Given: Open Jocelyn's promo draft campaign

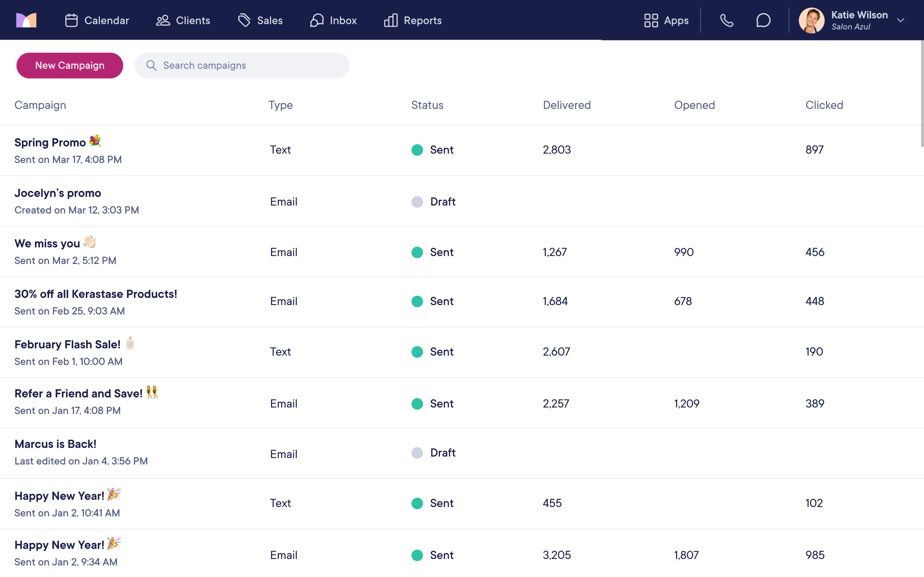Looking at the screenshot, I should point(58,193).
